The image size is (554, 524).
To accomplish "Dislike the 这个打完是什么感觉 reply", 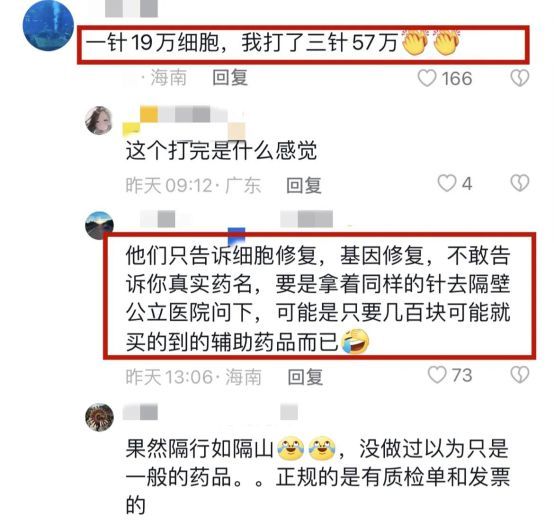I will (x=520, y=183).
